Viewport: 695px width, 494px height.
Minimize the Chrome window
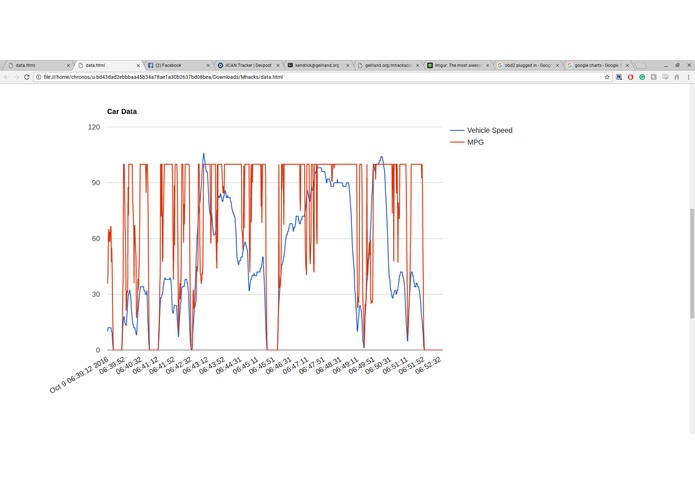coord(666,66)
